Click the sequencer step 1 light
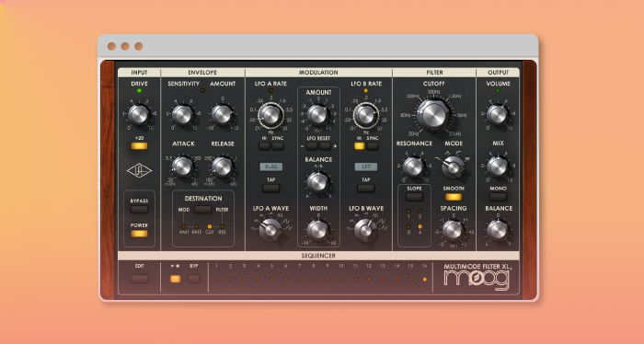This screenshot has height=344, width=644. click(216, 279)
